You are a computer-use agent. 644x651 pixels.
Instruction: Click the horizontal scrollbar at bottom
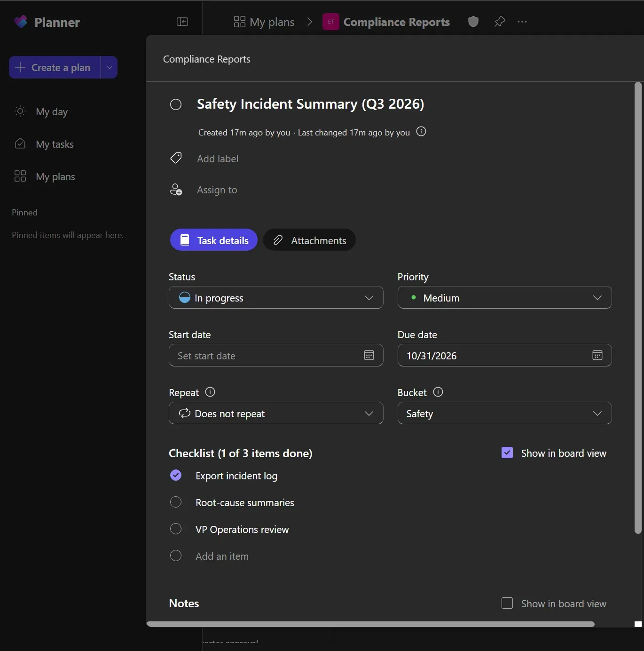pyautogui.click(x=370, y=624)
